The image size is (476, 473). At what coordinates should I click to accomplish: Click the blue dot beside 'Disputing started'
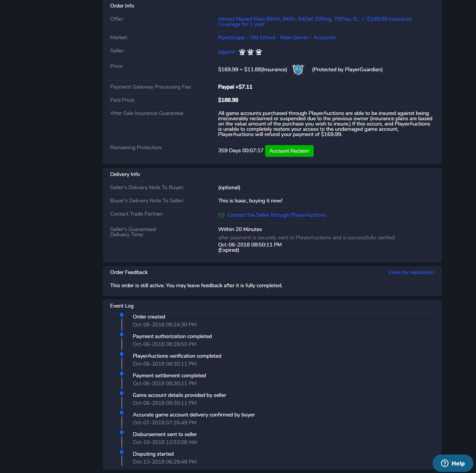[x=121, y=452]
